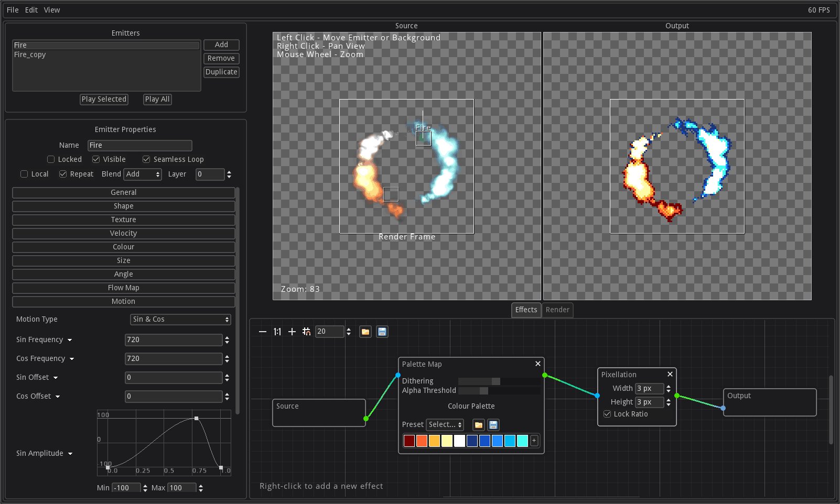Click the Play Selected button
Image resolution: width=840 pixels, height=504 pixels.
[104, 100]
